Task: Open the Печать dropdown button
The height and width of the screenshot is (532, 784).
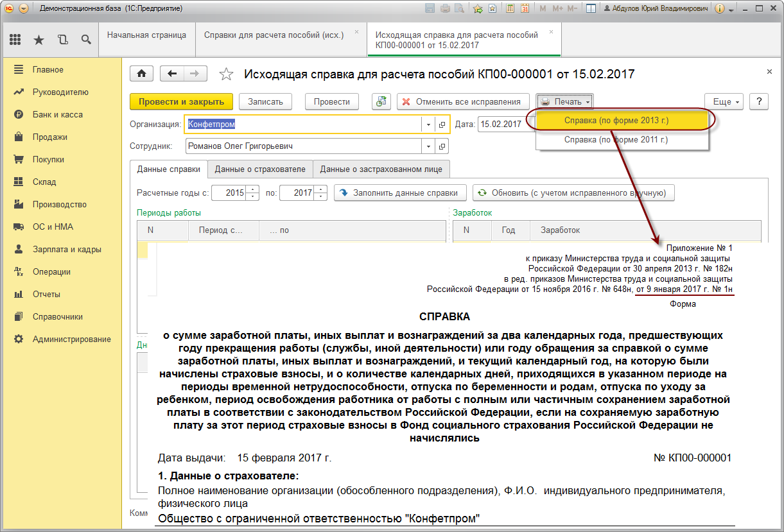Action: click(x=565, y=101)
